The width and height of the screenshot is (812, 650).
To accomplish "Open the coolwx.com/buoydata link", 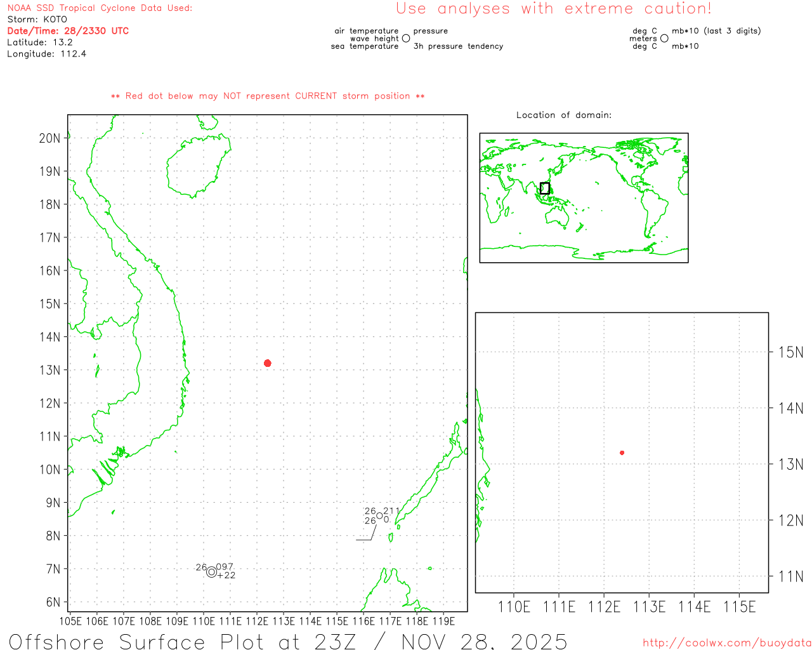I will [x=726, y=643].
